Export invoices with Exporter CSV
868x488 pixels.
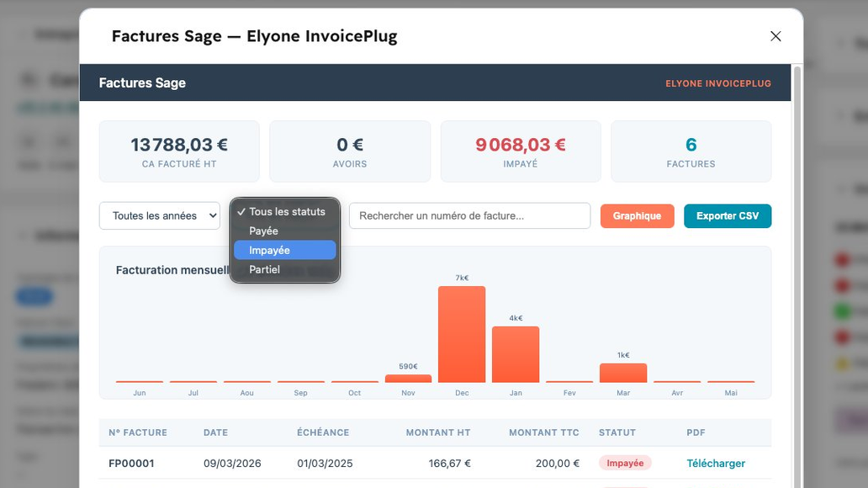[x=728, y=216]
